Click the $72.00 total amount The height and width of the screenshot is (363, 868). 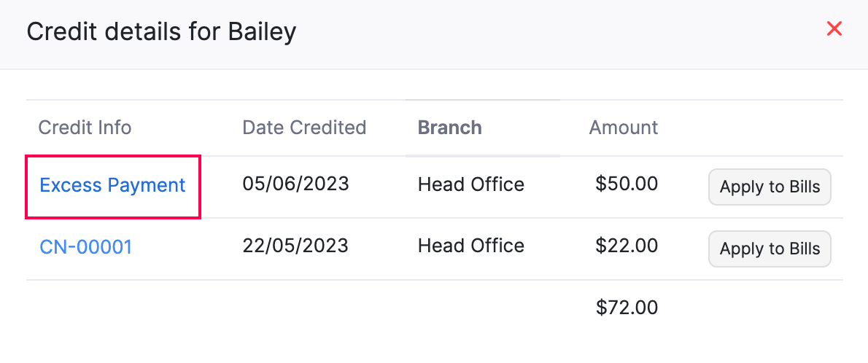(627, 308)
